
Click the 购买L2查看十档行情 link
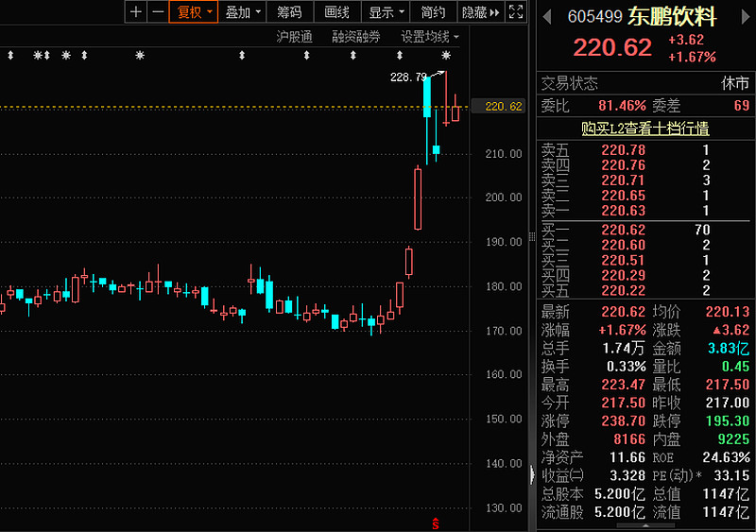645,129
